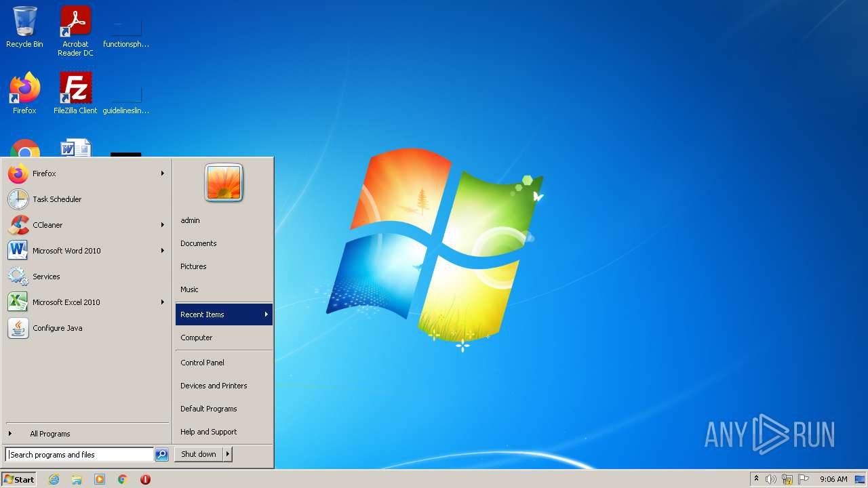Screen dimensions: 868x488
Task: Open Pictures from Start menu
Action: point(224,266)
